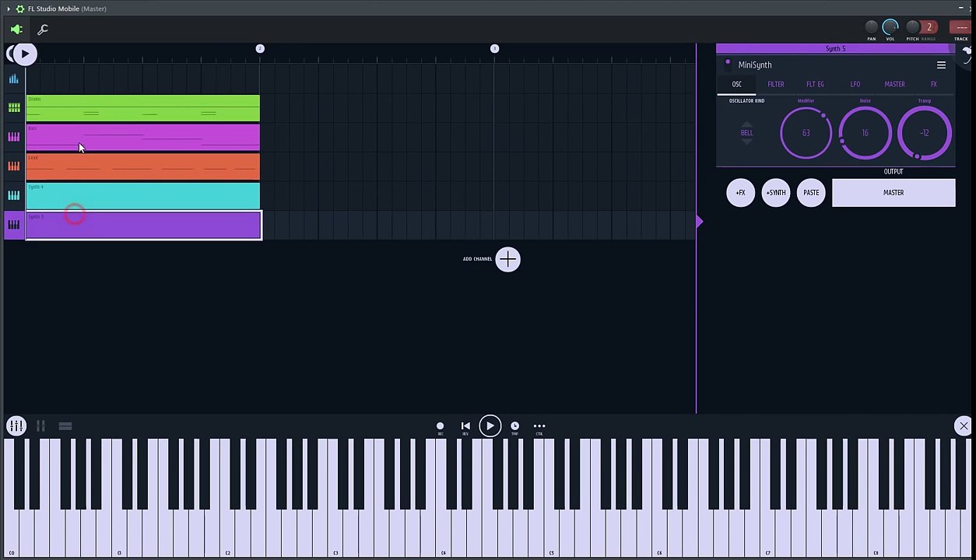
Task: Play from the bottom transport bar
Action: [490, 425]
